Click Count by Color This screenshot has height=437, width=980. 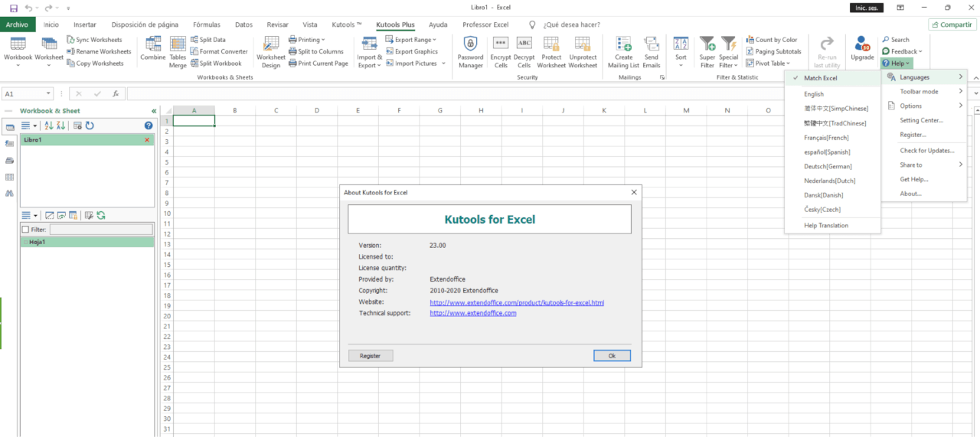tap(772, 40)
